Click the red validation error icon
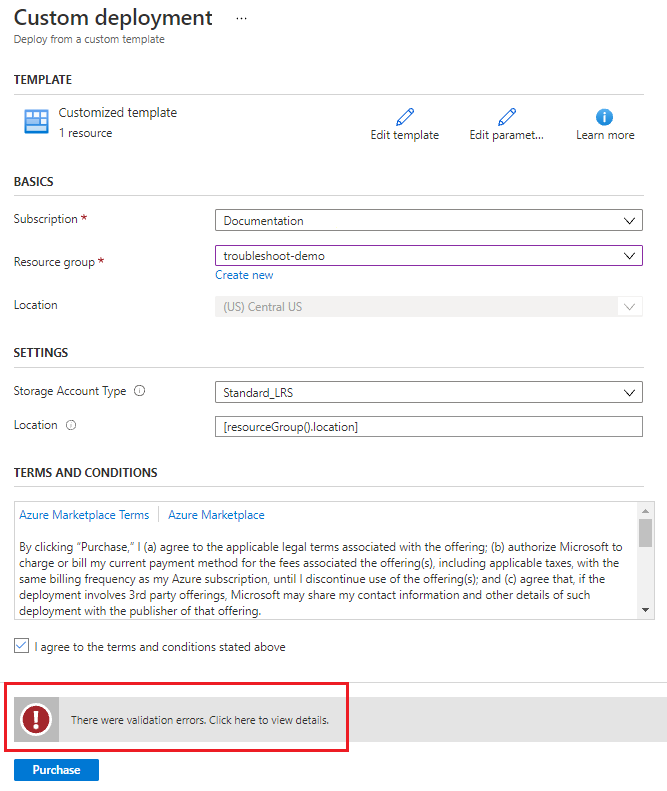 (x=36, y=719)
